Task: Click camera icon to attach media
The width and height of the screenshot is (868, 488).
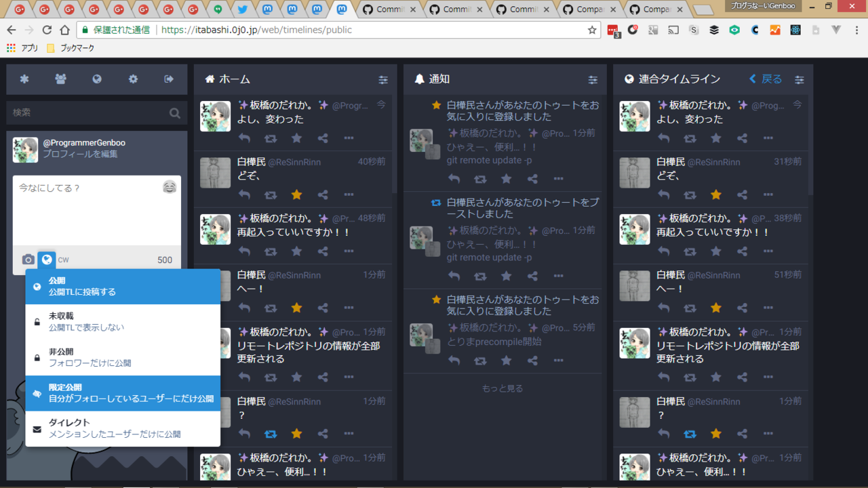Action: (28, 260)
